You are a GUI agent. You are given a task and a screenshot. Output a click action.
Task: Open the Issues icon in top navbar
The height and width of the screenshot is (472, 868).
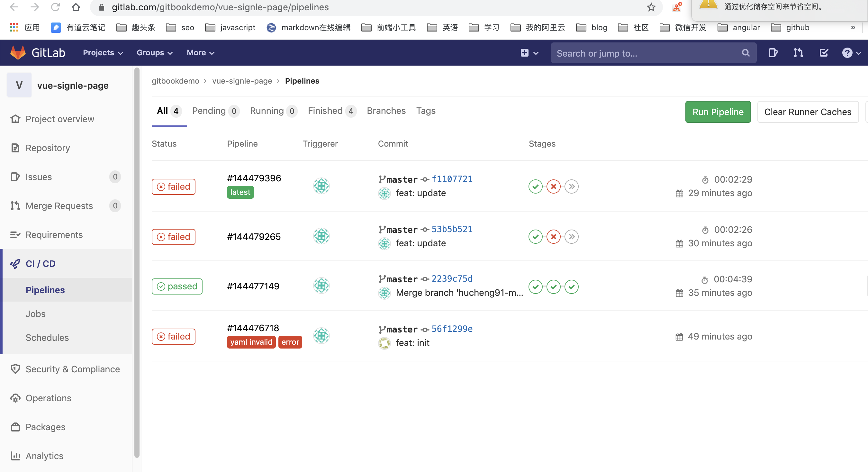[x=773, y=52]
